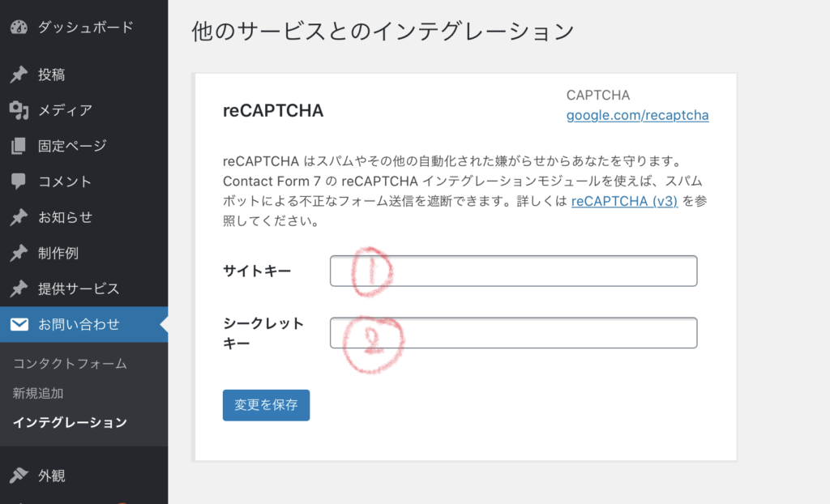Focus the シークレットキー input field
The height and width of the screenshot is (504, 830).
coord(513,333)
